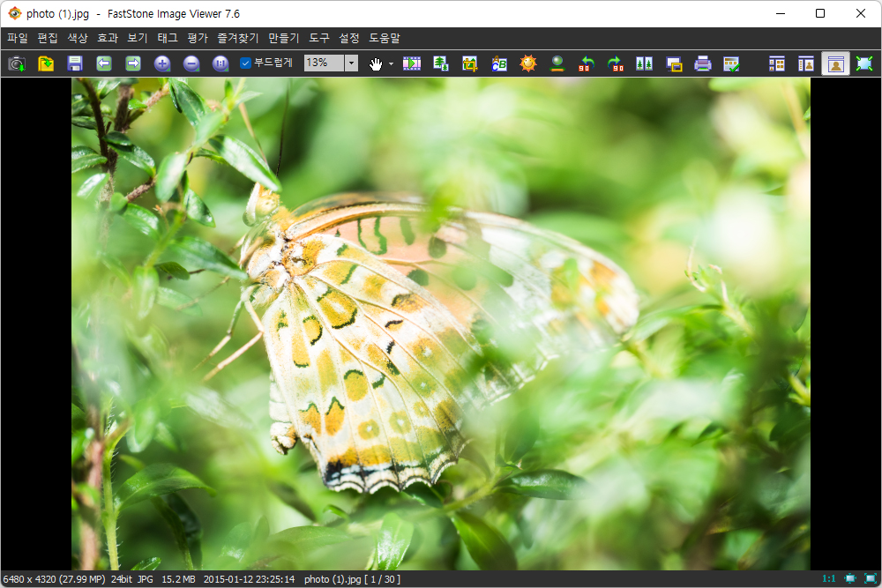Open the Compare Selected Images tool
The height and width of the screenshot is (588, 882).
click(645, 63)
